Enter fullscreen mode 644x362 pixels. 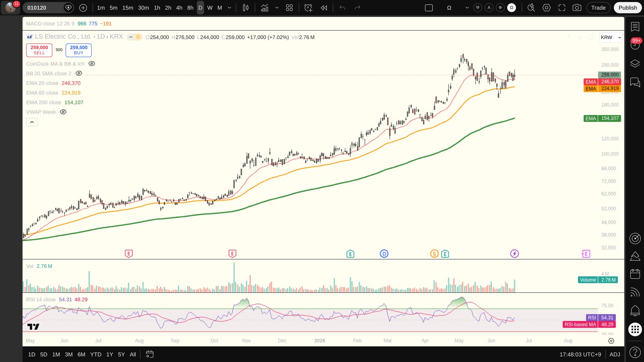point(562,8)
